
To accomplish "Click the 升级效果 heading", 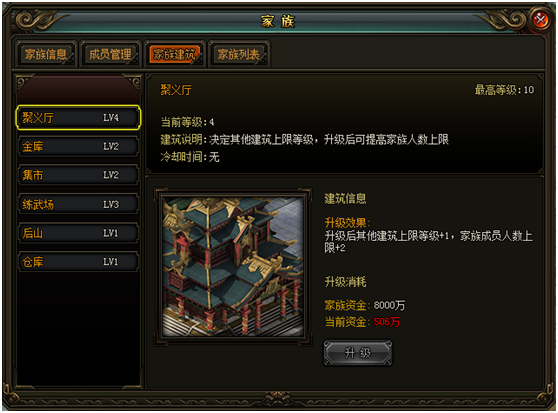I will point(347,223).
